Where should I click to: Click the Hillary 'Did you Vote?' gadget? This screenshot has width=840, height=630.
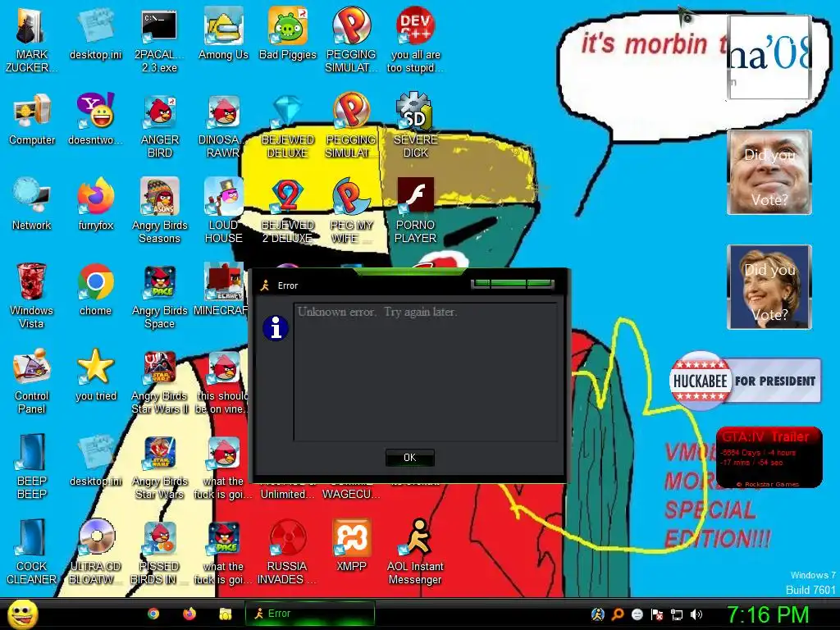769,286
